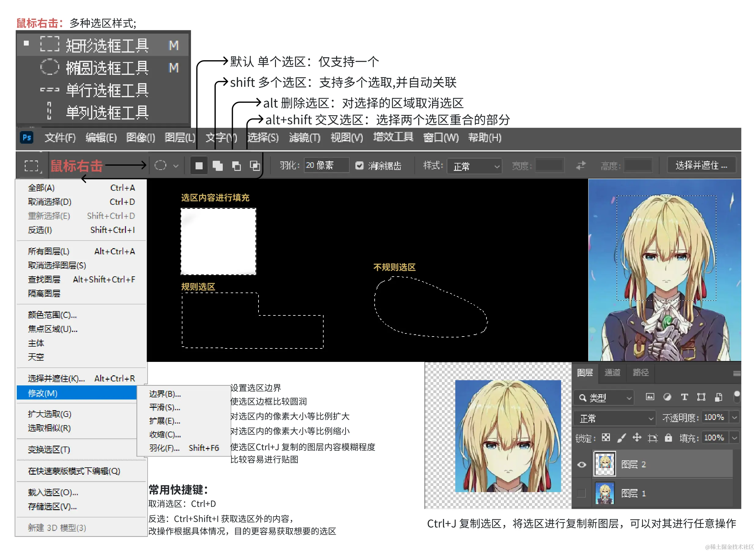Screen dimensions: 756x552
Task: Select the intersect with selection icon
Action: 255,165
